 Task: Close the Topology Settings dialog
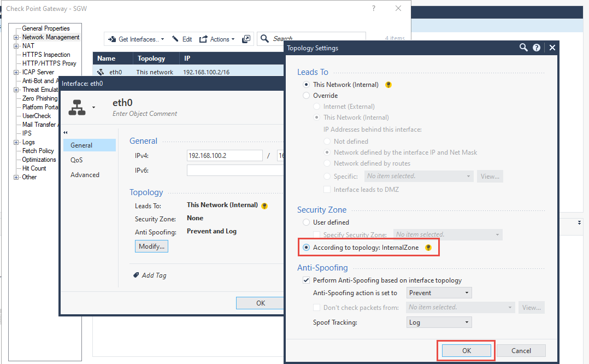(552, 48)
